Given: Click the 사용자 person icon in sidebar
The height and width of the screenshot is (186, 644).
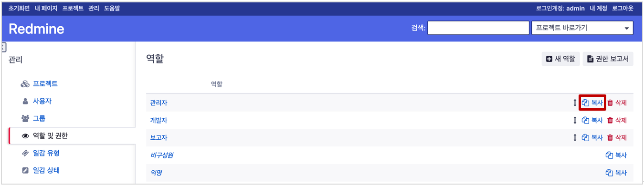Looking at the screenshot, I should click(25, 101).
